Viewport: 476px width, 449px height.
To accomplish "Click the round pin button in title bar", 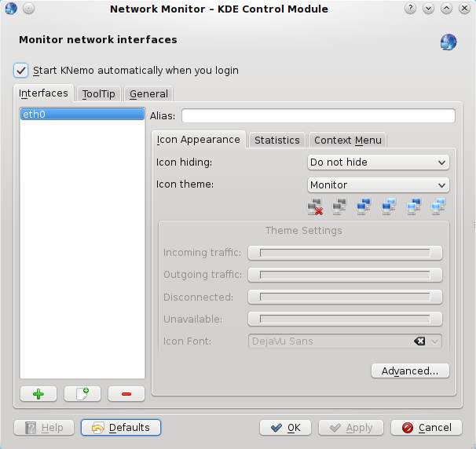I will click(29, 9).
